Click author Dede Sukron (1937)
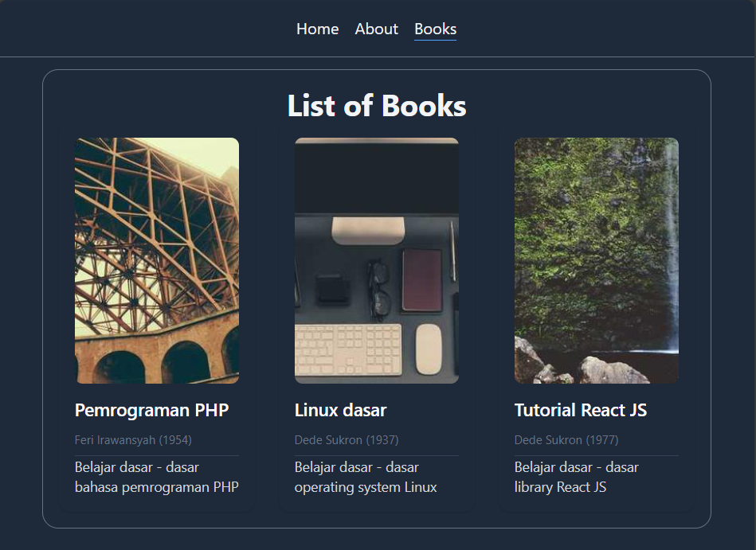Screen dimensions: 756x550 pos(347,439)
